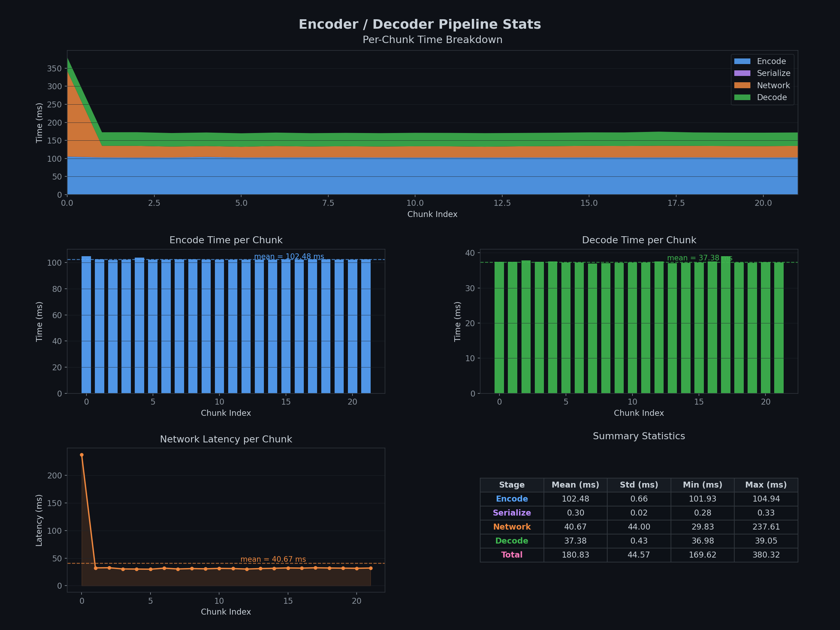This screenshot has height=630, width=840.
Task: Click the Stage column header
Action: pos(511,485)
